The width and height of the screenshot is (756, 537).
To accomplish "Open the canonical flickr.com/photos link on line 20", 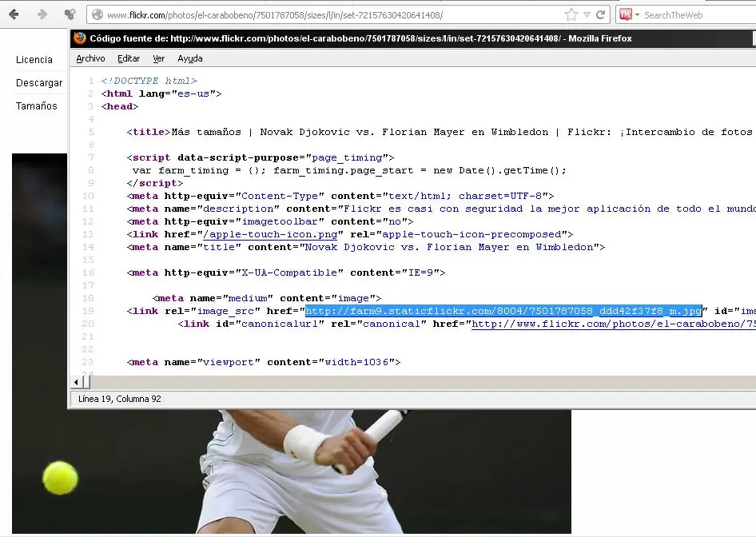I will tap(613, 324).
